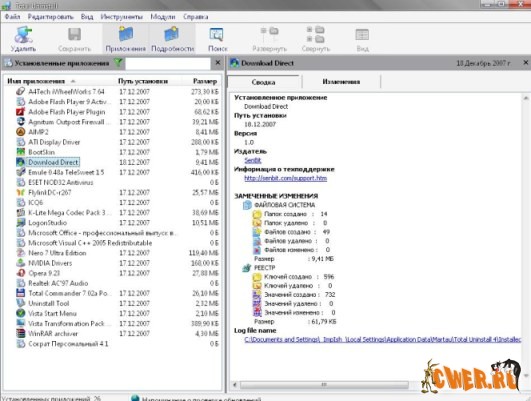Select Download Direct in the list
Viewport: 531px width, 401px height.
coord(54,162)
